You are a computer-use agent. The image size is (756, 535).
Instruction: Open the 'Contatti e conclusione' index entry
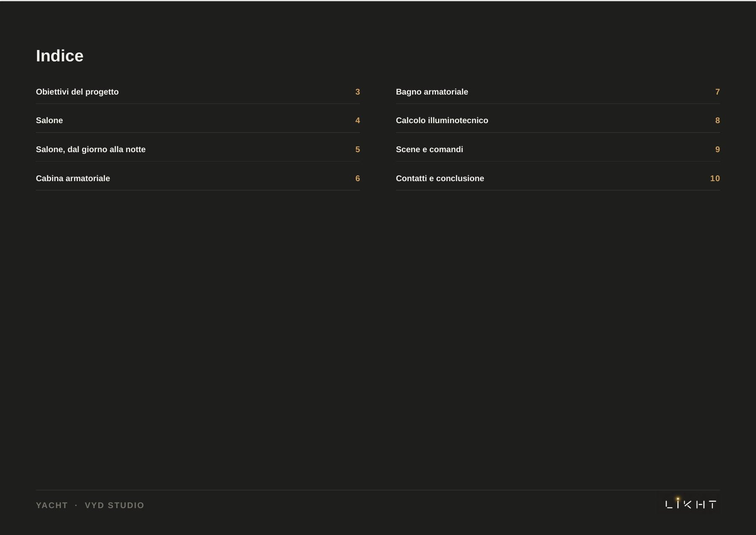(558, 178)
